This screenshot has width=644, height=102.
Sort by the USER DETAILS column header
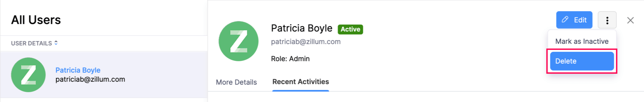point(31,43)
